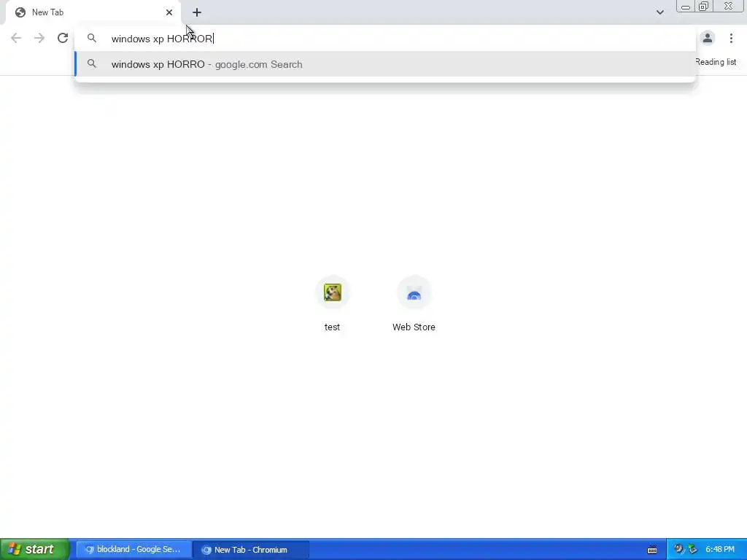Open the three-dot Chromium menu
The height and width of the screenshot is (560, 747).
731,38
